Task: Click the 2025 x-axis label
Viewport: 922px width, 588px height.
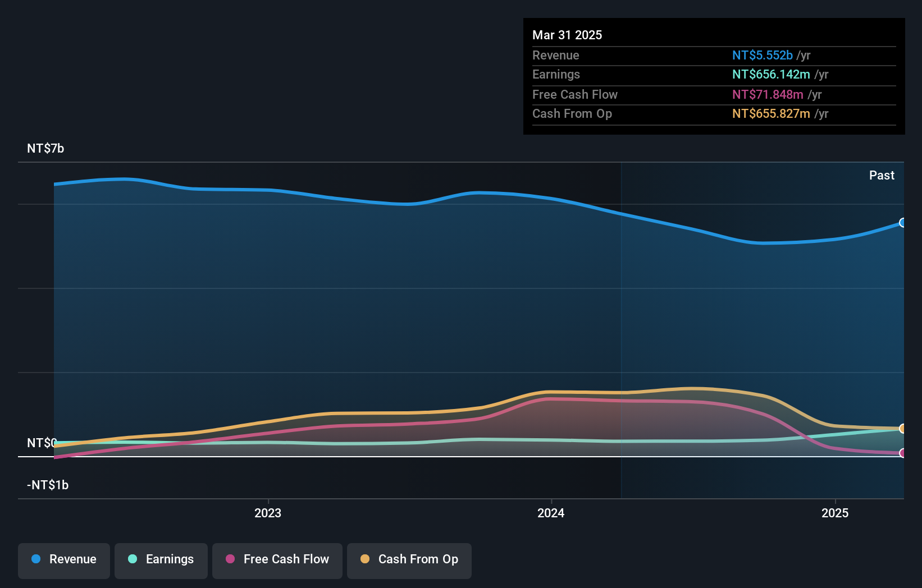Action: point(835,513)
